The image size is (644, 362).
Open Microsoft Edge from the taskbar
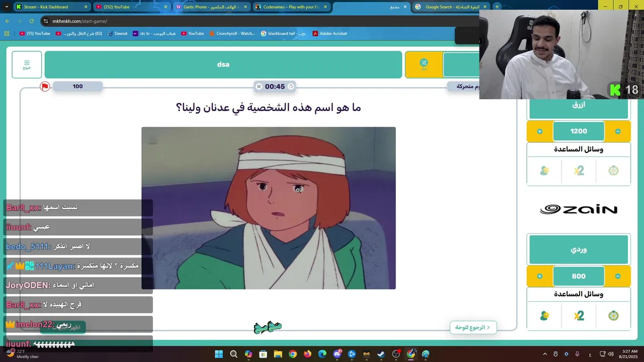coord(322,354)
